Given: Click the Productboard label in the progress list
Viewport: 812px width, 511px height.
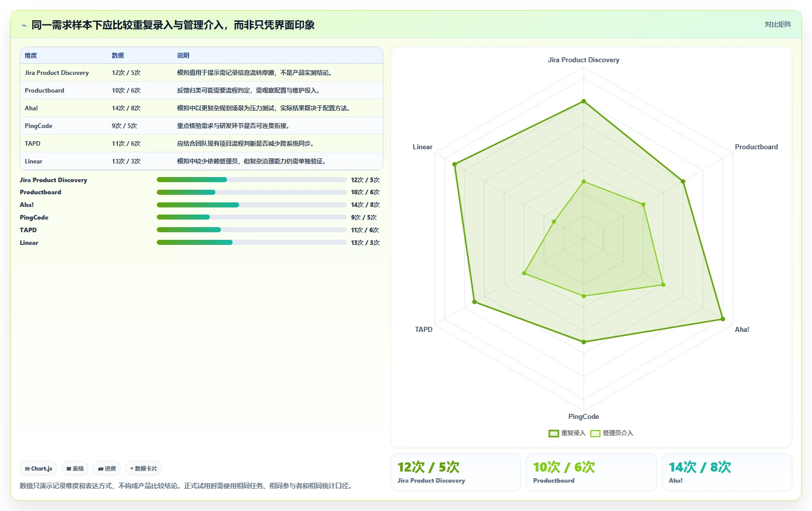Looking at the screenshot, I should pos(40,192).
